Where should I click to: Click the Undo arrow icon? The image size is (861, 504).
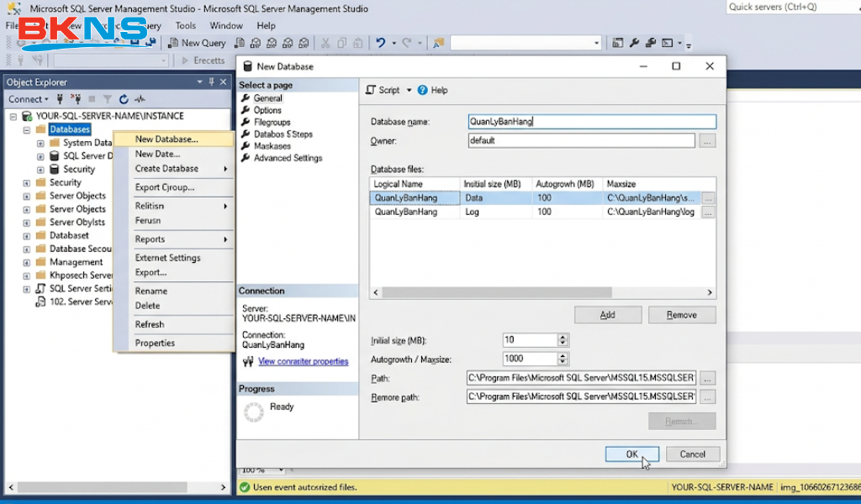click(x=381, y=43)
